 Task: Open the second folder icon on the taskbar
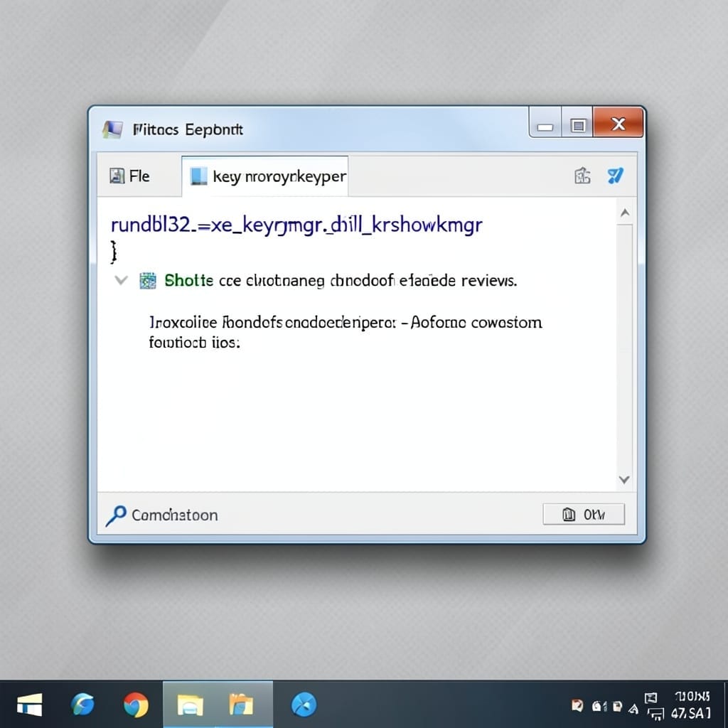tap(242, 705)
